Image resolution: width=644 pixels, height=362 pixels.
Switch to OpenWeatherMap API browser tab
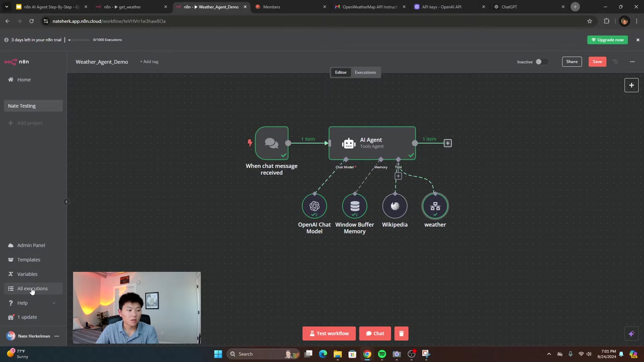click(x=370, y=7)
